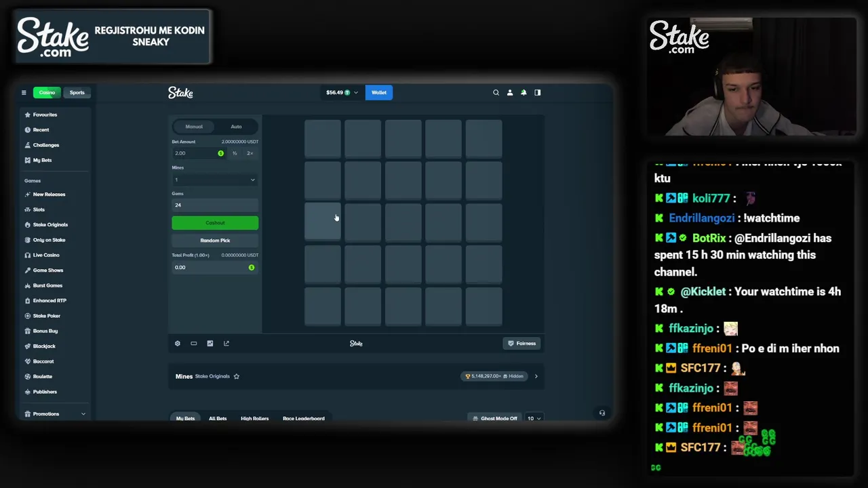Open the game settings gear icon
The width and height of the screenshot is (868, 488).
(x=178, y=344)
